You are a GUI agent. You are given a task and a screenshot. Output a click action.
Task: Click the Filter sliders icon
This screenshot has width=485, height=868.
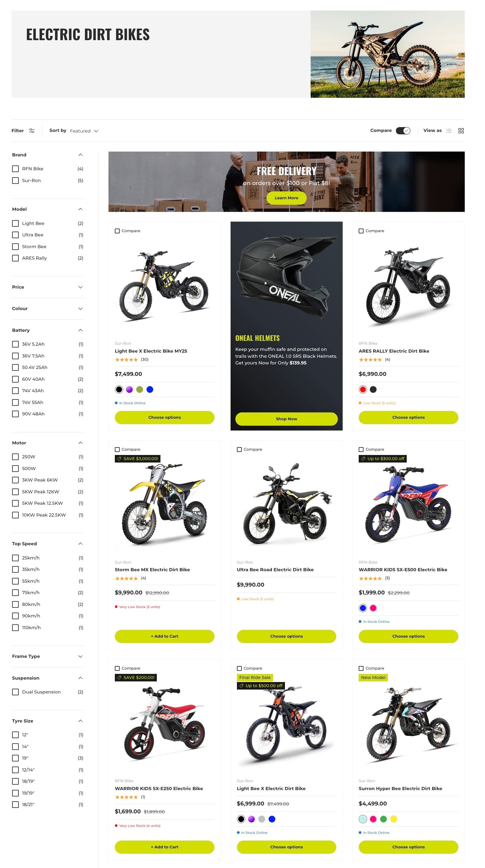point(32,131)
